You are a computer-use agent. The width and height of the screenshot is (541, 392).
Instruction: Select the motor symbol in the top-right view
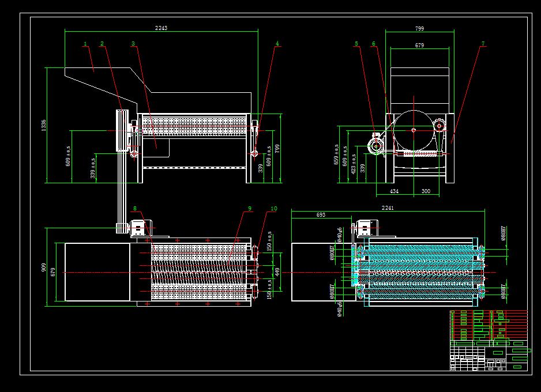(375, 144)
